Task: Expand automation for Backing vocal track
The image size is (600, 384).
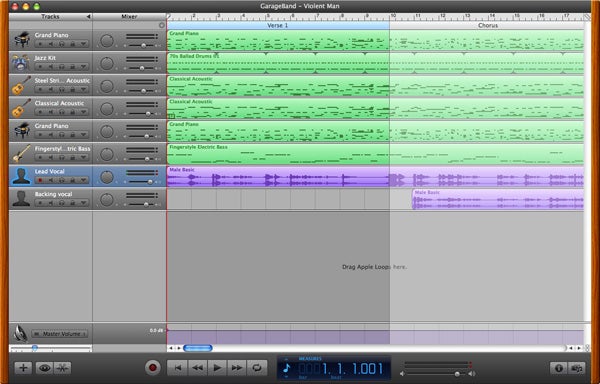Action: (83, 203)
